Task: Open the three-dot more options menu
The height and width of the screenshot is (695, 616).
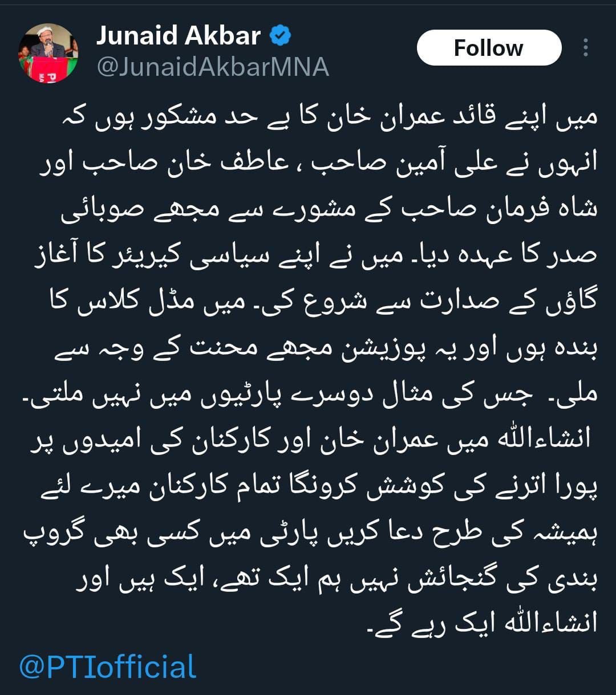Action: pyautogui.click(x=585, y=48)
